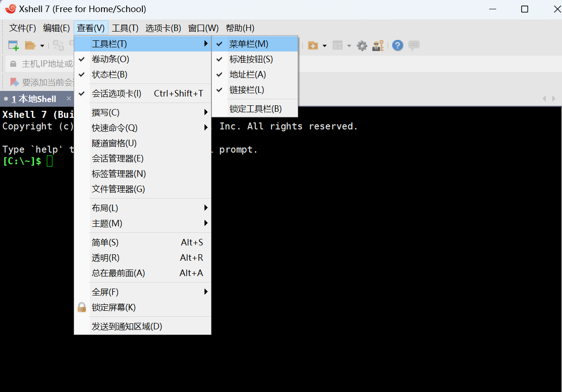This screenshot has height=392, width=562.
Task: Toggle 锁定工具栏(B) option
Action: click(x=255, y=109)
